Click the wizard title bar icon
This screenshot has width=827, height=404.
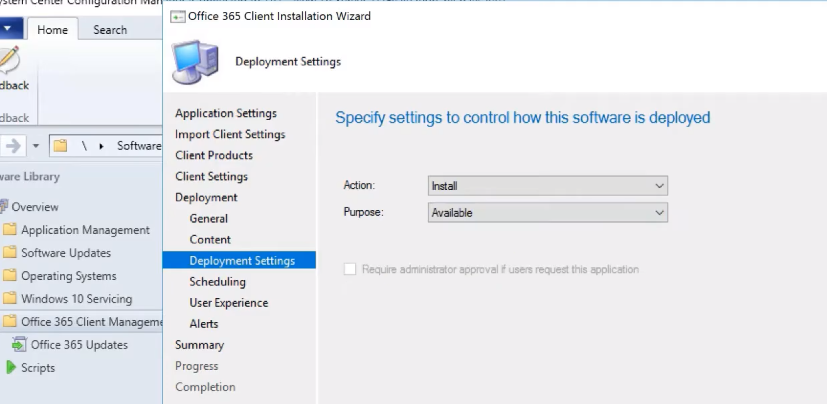tap(178, 16)
